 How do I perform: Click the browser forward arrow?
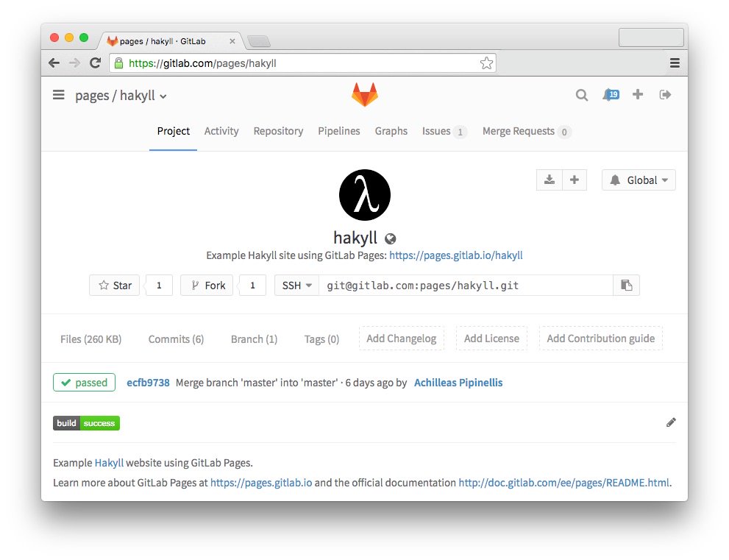74,63
